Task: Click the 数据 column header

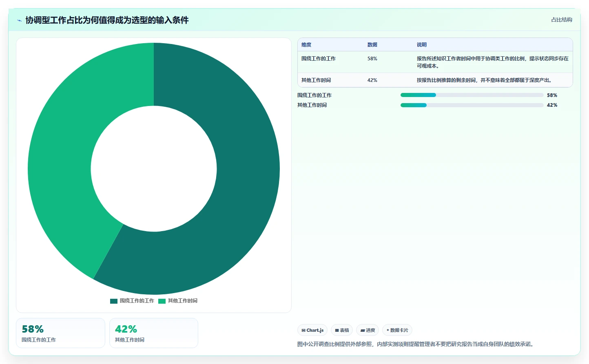Action: [x=372, y=45]
